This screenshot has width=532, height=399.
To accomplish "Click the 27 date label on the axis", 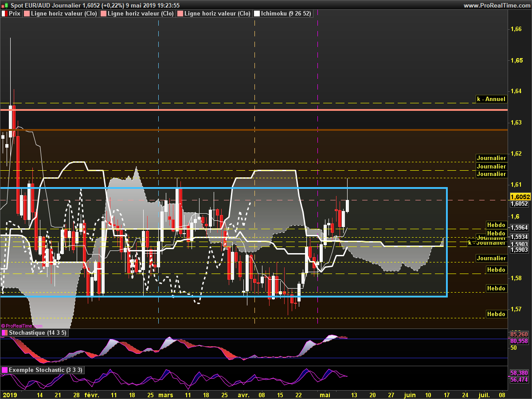I will point(391,395).
